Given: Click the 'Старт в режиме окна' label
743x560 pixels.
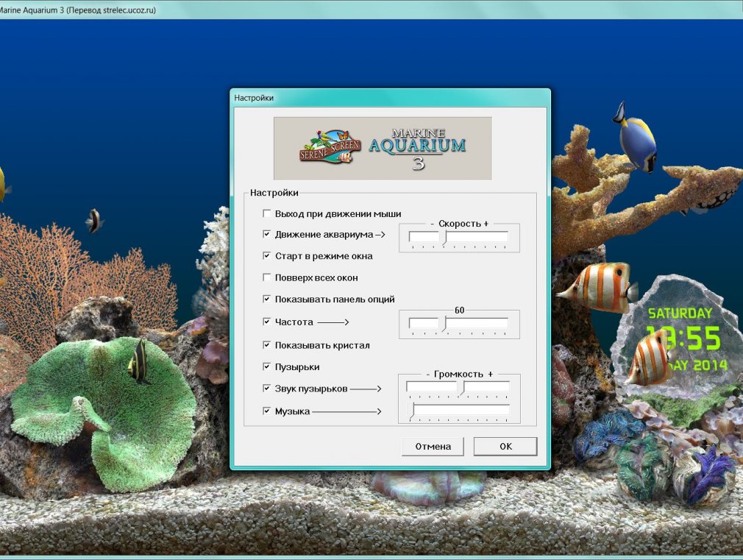Looking at the screenshot, I should tap(324, 256).
